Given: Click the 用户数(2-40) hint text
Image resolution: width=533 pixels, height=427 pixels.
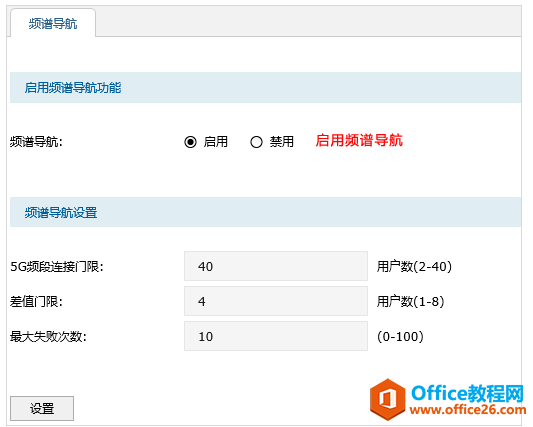Looking at the screenshot, I should click(x=414, y=267).
